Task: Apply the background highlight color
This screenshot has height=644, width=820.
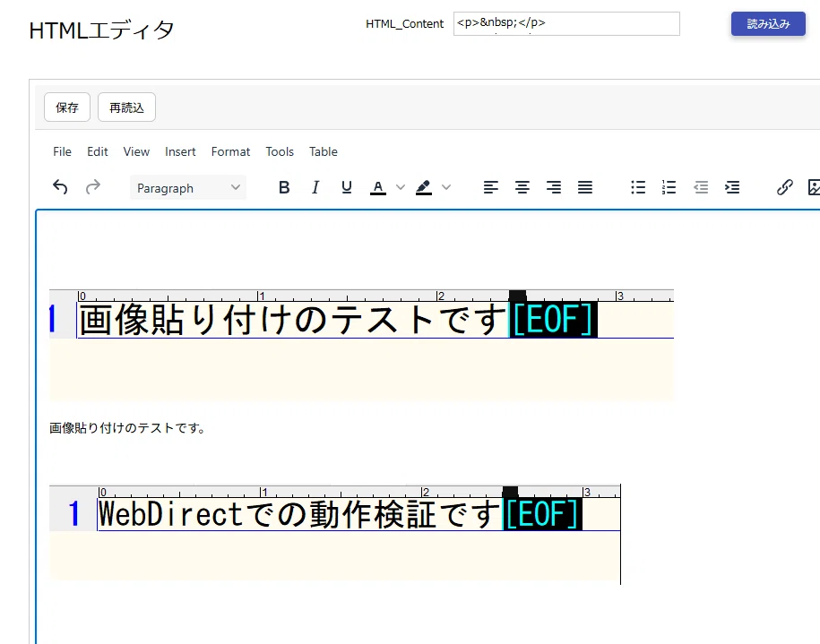Action: [x=424, y=187]
